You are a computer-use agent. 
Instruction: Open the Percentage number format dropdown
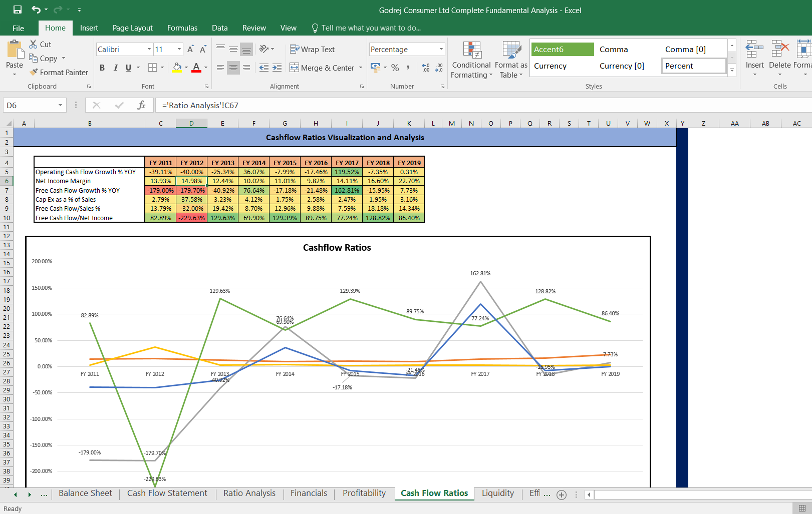pyautogui.click(x=441, y=49)
